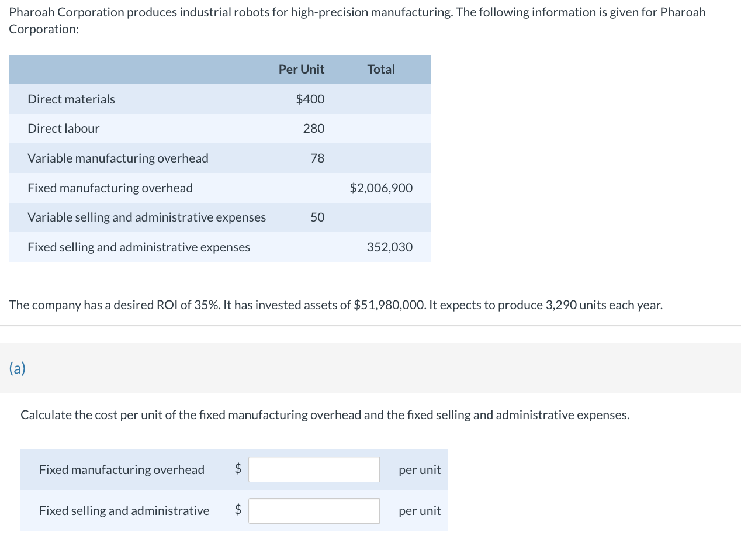
Task: Click Fixed manufacturing overhead label in the table
Action: 110,188
